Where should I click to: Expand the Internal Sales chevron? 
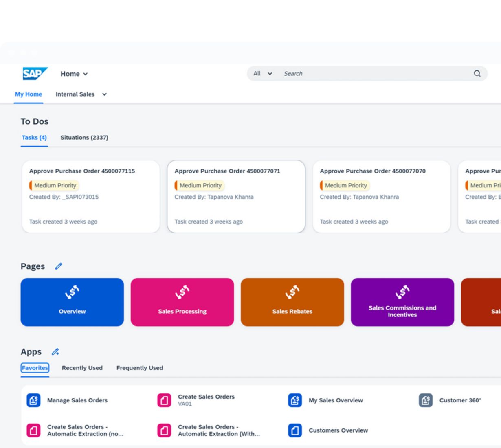tap(105, 94)
